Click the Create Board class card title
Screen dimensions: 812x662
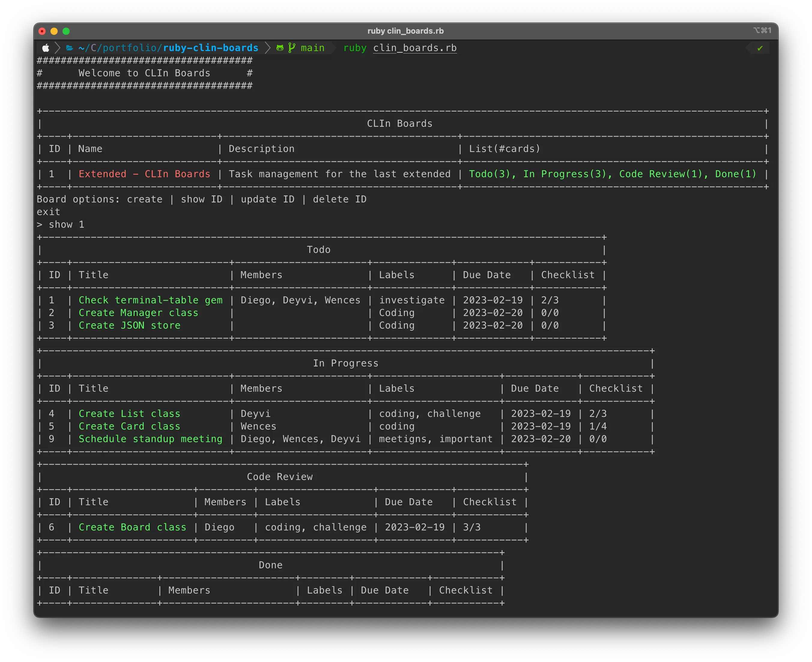(132, 527)
